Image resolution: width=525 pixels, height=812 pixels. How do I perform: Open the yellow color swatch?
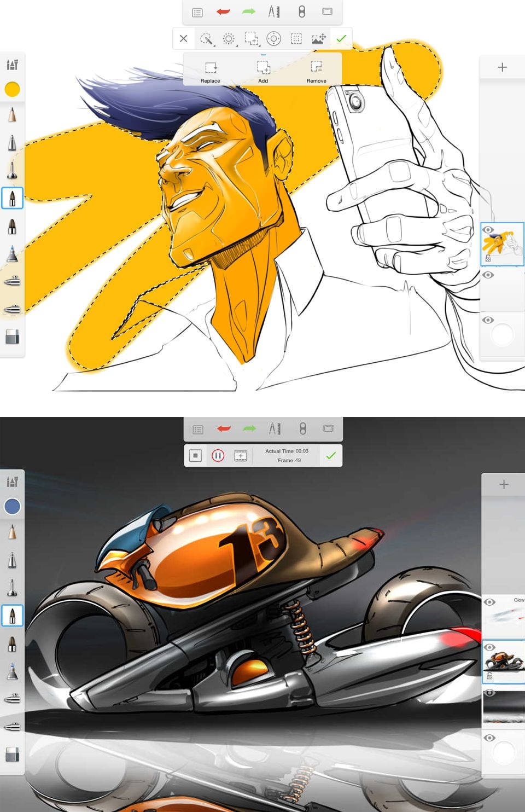(12, 89)
